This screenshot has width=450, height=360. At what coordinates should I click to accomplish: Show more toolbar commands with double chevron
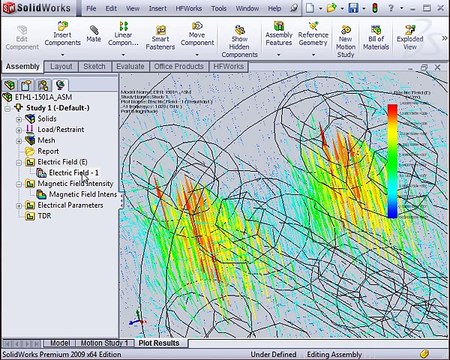(x=444, y=38)
